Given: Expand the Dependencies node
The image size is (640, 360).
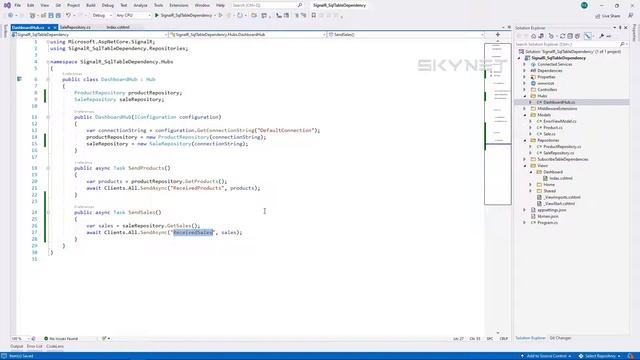Looking at the screenshot, I should point(524,71).
